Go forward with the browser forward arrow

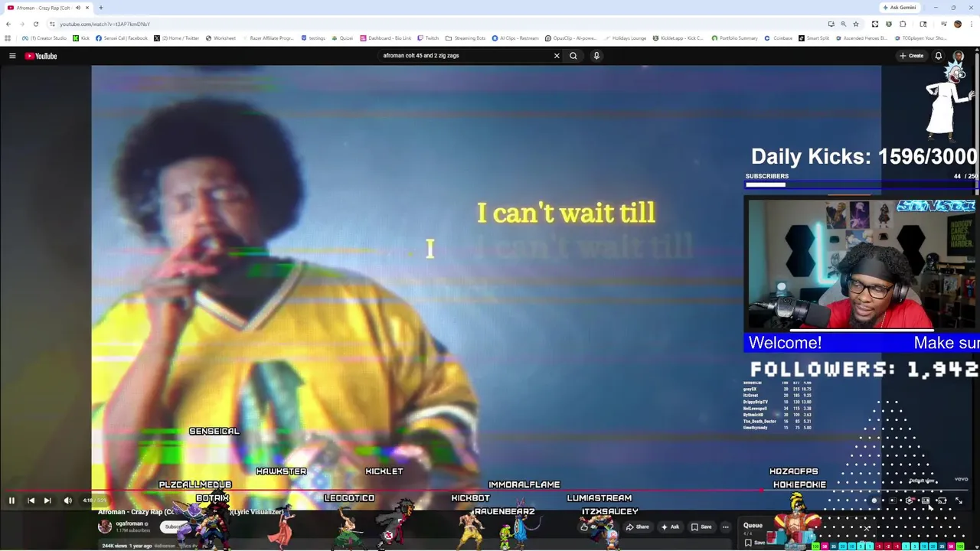[21, 24]
